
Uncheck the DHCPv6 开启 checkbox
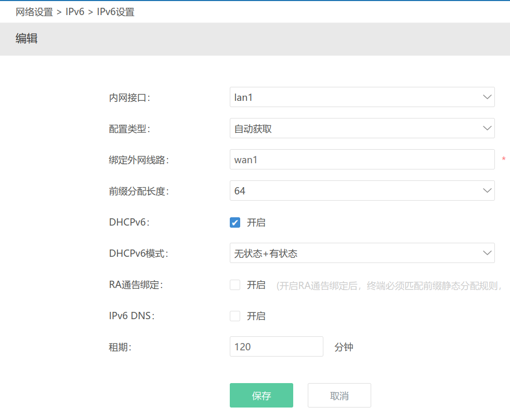tap(235, 222)
